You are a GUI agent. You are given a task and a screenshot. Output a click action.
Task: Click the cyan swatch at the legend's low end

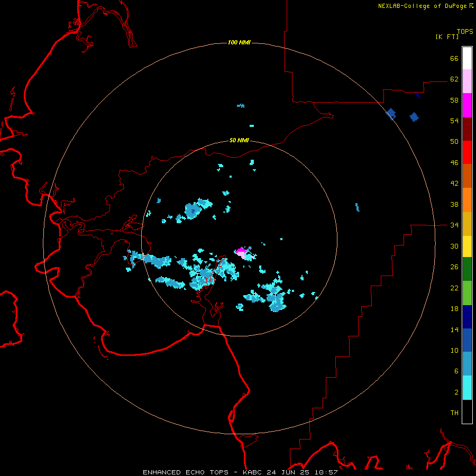coord(467,388)
